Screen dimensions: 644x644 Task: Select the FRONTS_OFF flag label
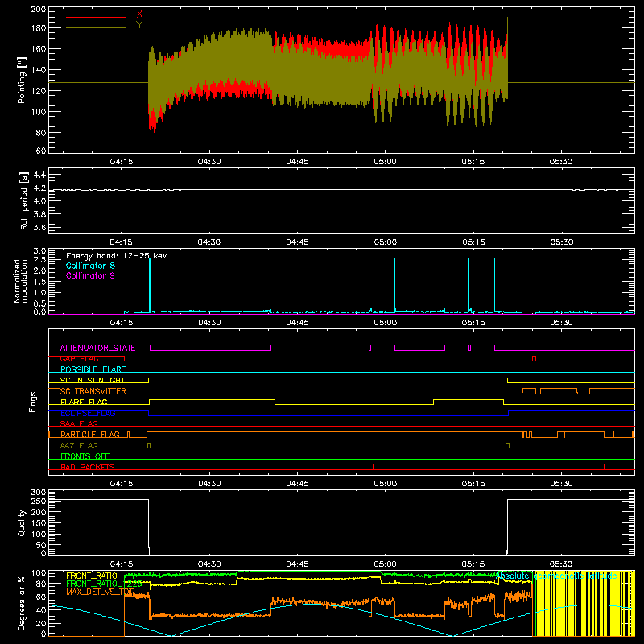click(85, 456)
